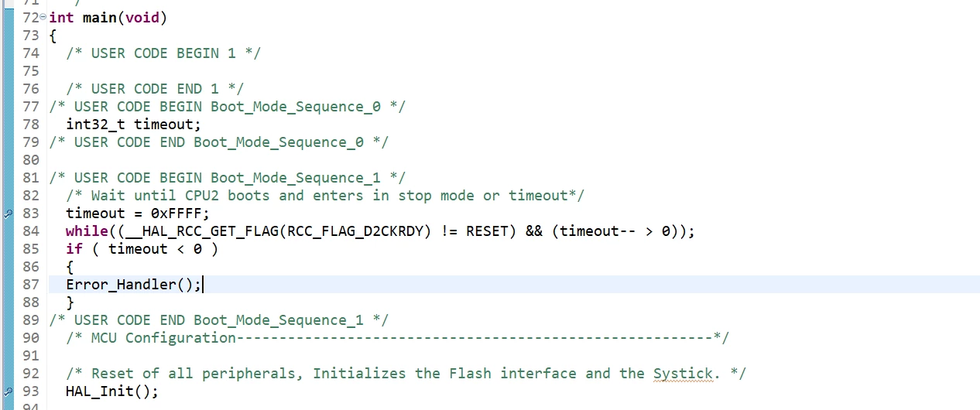
Task: Click line number 87 in the gutter
Action: click(x=31, y=285)
